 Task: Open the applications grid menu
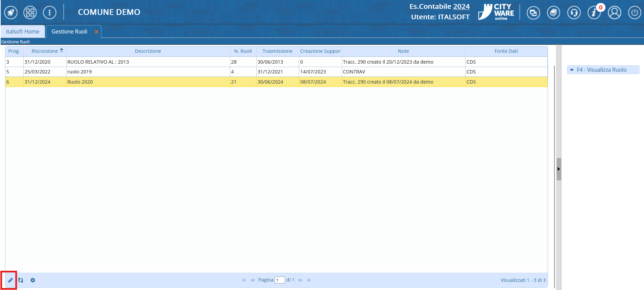[30, 13]
